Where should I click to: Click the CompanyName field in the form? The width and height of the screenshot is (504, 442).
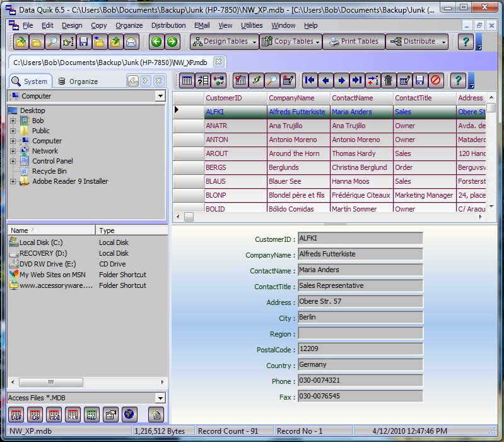[360, 254]
